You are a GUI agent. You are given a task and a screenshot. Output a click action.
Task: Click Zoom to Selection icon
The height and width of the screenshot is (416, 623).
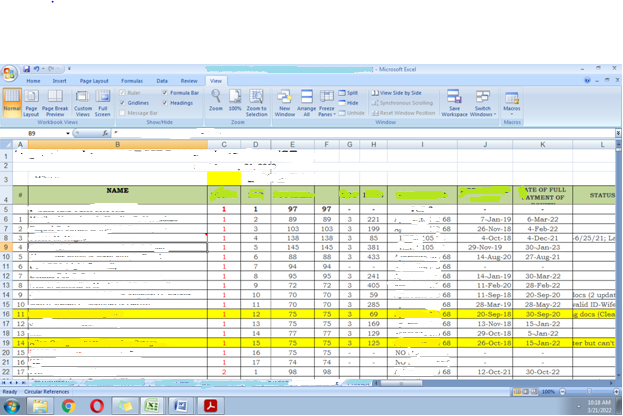256,103
